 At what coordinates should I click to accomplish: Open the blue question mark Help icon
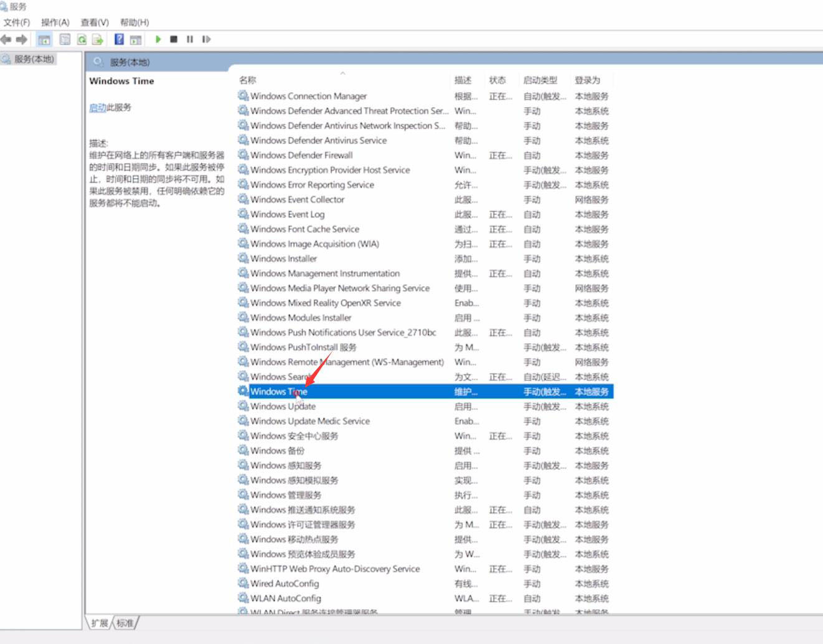[x=119, y=39]
